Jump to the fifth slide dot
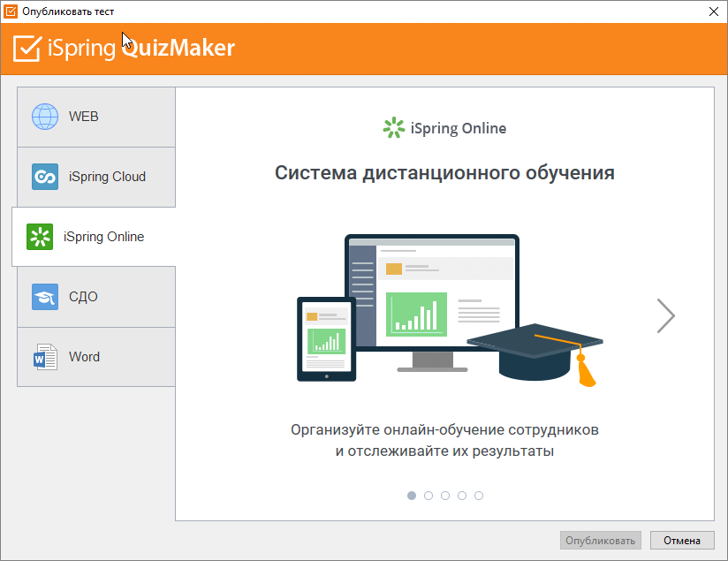The image size is (728, 561). coord(479,496)
